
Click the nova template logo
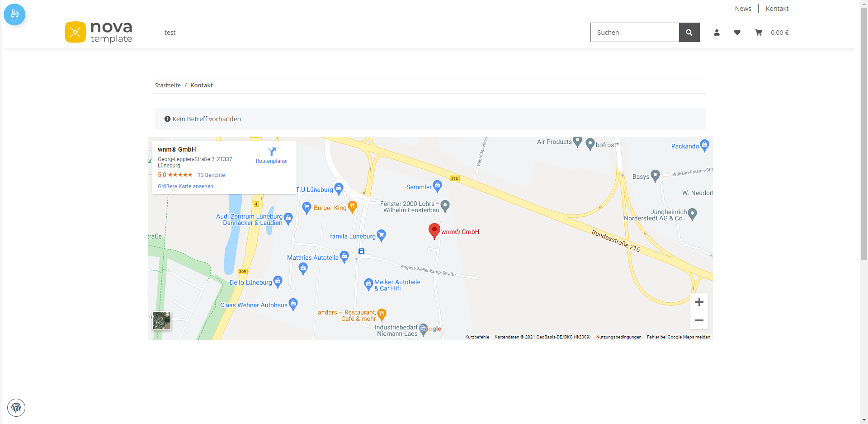pyautogui.click(x=99, y=32)
